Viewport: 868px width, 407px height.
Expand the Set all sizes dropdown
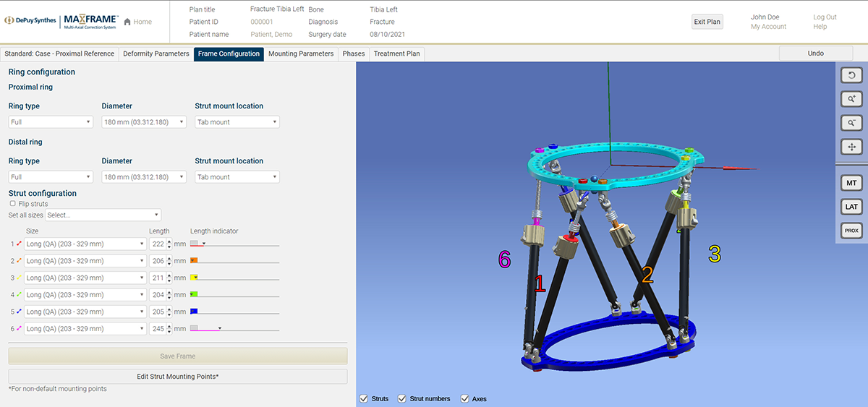[103, 215]
